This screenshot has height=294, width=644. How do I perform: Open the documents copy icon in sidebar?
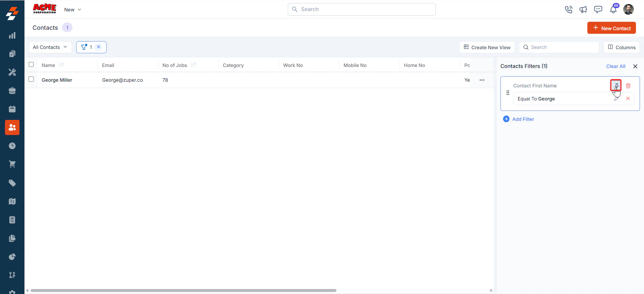[12, 238]
